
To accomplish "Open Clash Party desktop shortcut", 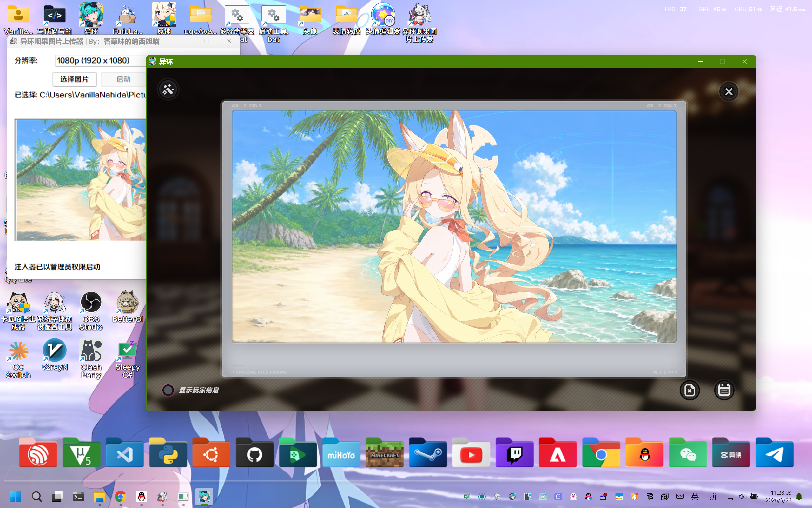I will pos(91,359).
